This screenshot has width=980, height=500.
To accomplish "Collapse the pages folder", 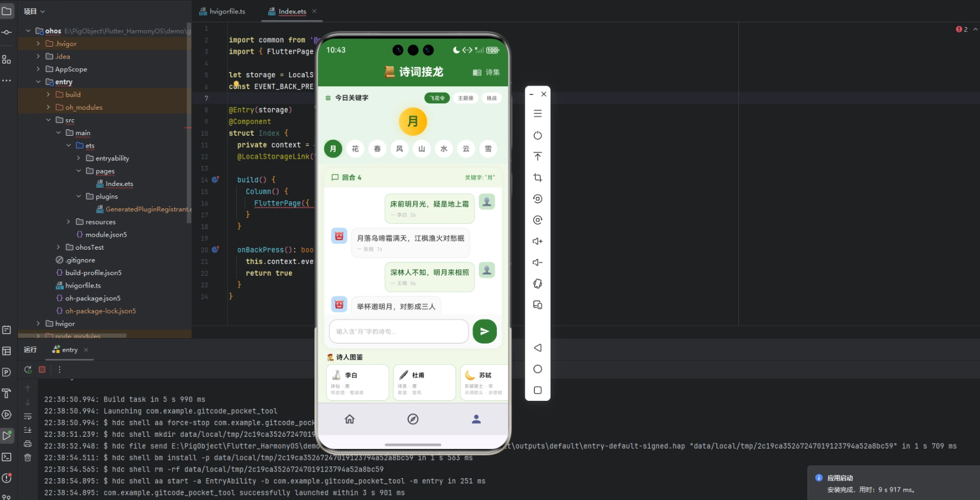I will coord(79,171).
